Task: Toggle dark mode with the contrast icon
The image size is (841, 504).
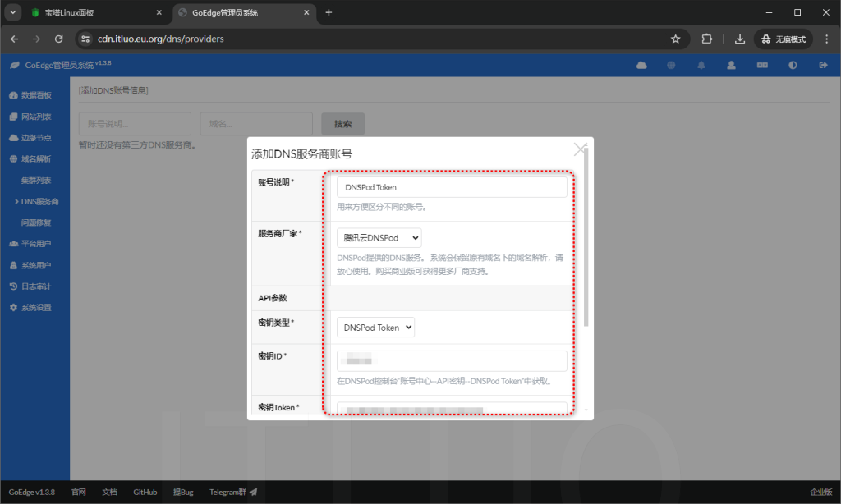Action: click(791, 64)
